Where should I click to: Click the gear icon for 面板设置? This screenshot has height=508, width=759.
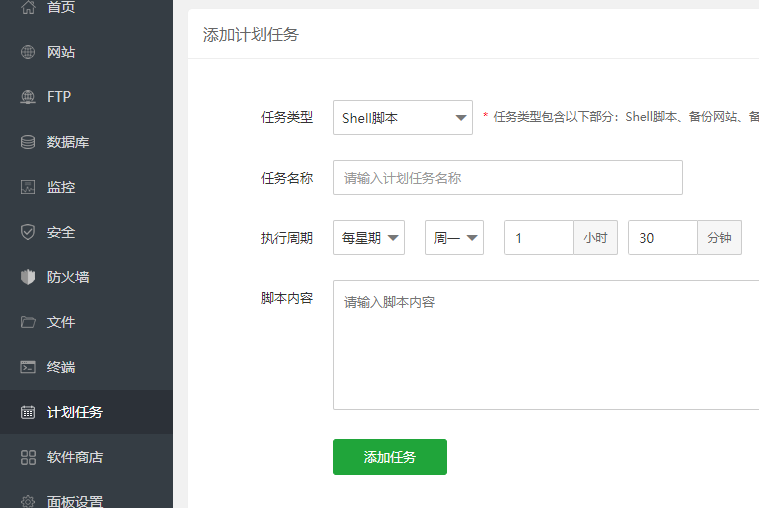pos(28,502)
